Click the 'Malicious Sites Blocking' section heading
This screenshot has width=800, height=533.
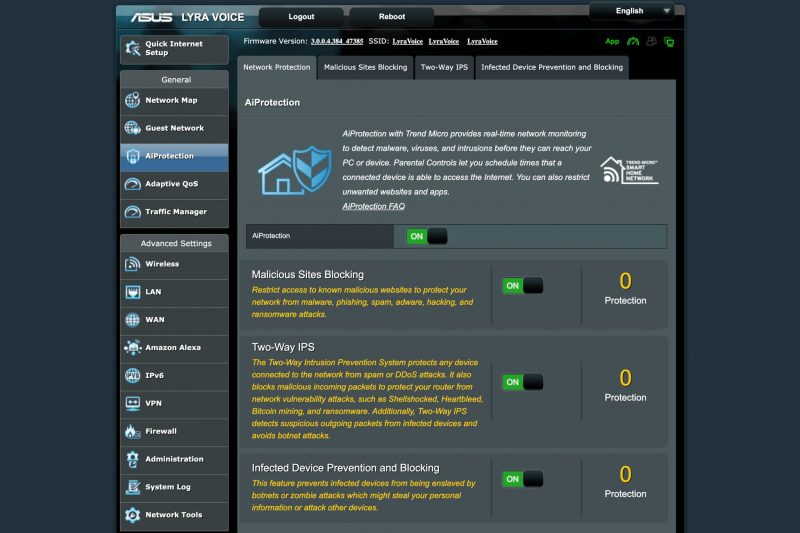[308, 274]
